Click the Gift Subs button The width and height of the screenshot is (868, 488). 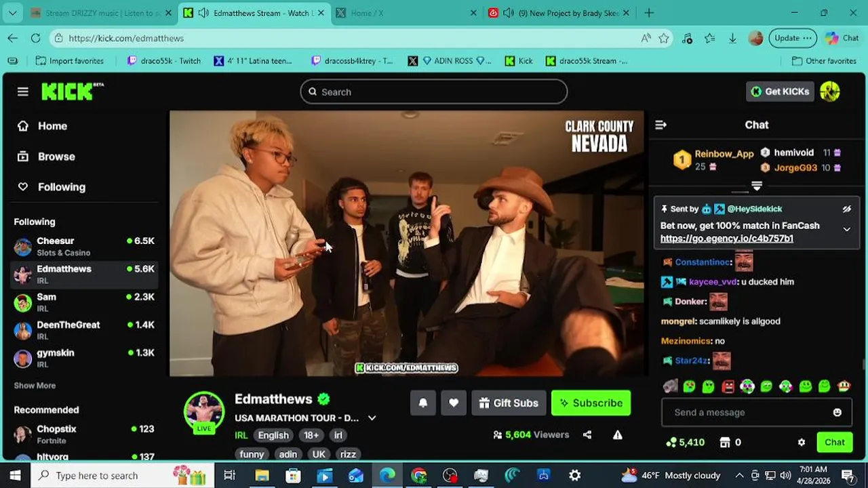509,403
